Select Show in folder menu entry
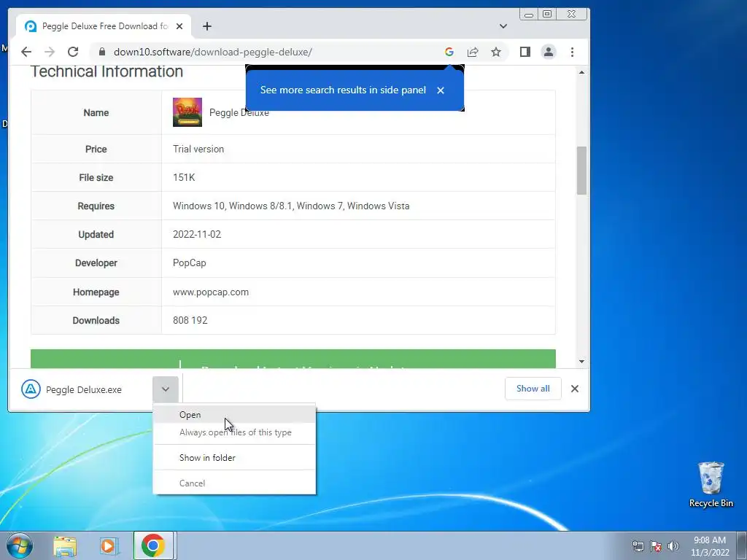The image size is (747, 560). pyautogui.click(x=234, y=458)
